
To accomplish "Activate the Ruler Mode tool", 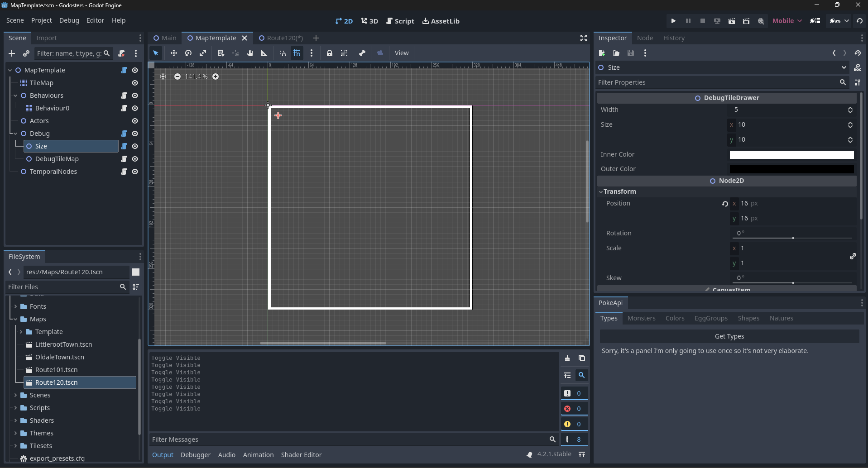I will coord(264,53).
